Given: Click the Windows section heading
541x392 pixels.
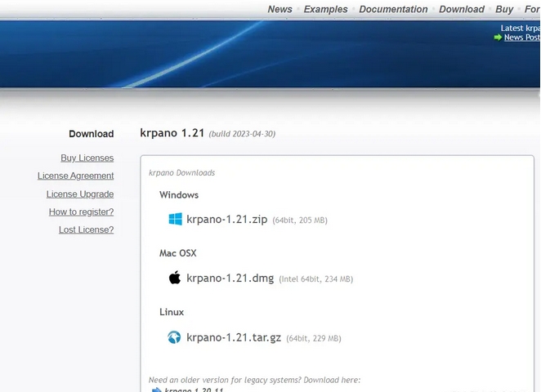Looking at the screenshot, I should [179, 195].
